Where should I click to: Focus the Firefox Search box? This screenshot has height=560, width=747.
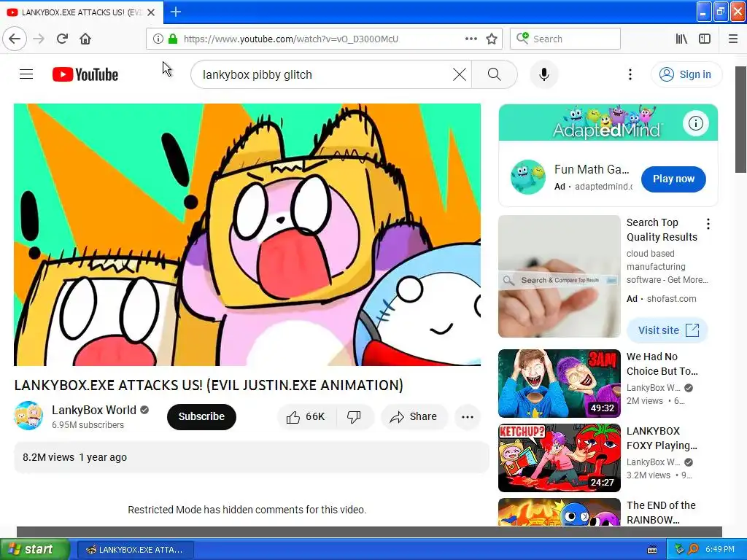point(565,39)
